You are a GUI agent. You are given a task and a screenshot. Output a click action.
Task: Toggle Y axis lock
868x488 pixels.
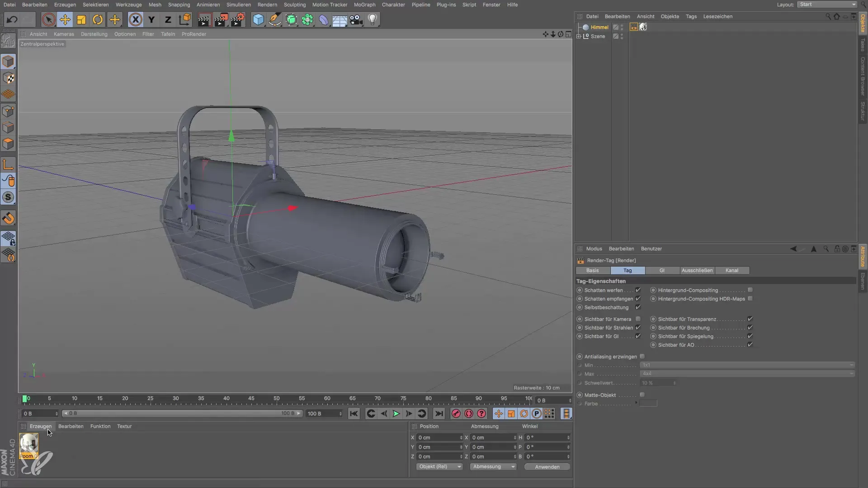(x=151, y=19)
